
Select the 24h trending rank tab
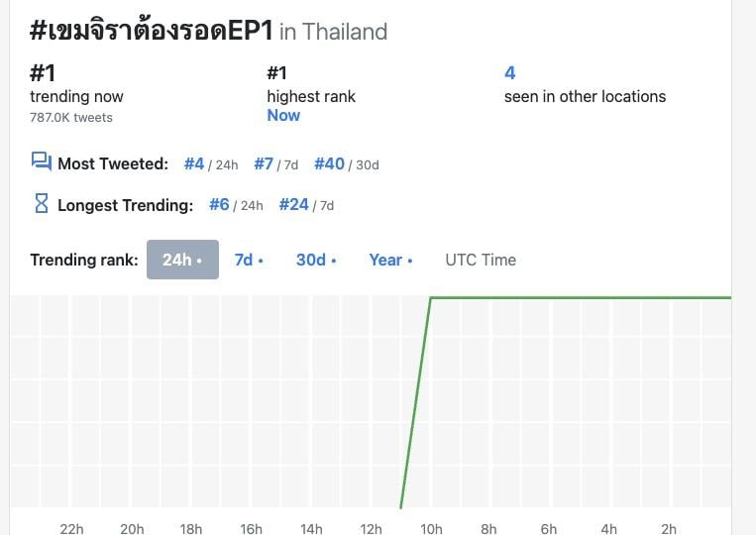[x=182, y=260]
